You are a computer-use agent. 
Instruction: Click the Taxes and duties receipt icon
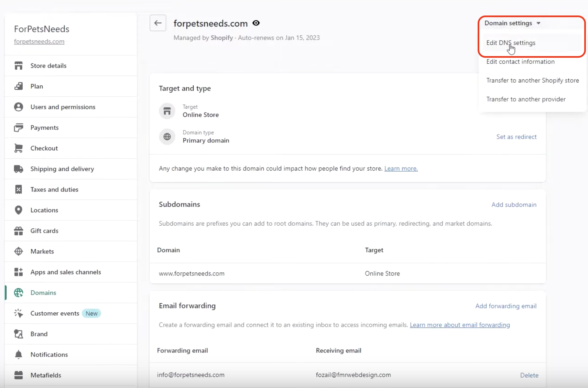[19, 190]
